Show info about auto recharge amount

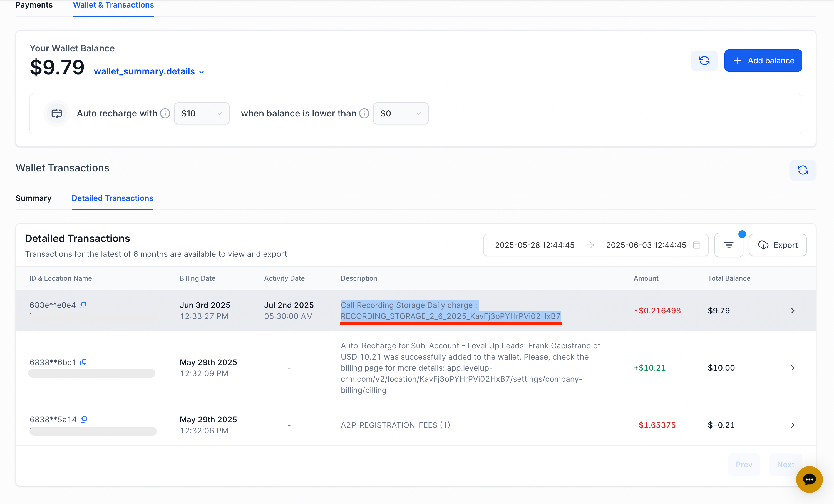pos(165,113)
